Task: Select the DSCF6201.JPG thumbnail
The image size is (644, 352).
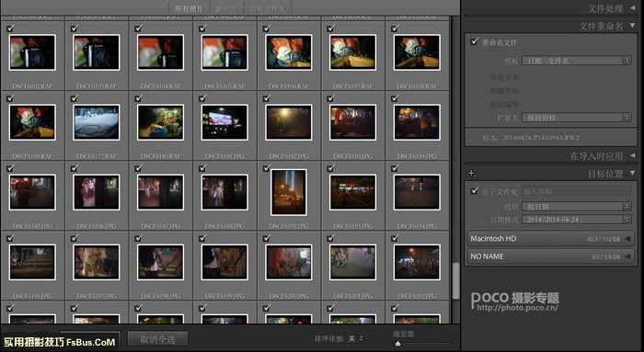Action: click(x=352, y=262)
